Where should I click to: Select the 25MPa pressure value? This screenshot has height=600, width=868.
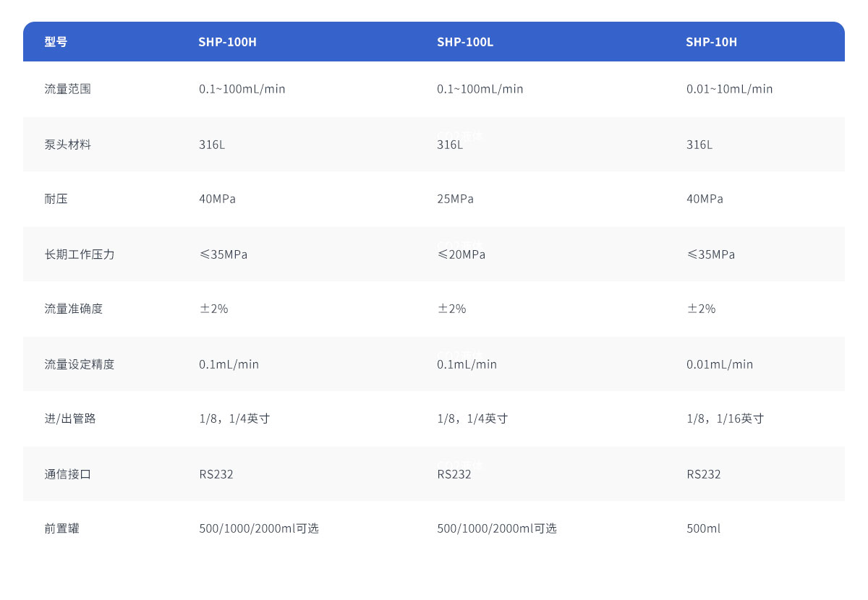[455, 199]
